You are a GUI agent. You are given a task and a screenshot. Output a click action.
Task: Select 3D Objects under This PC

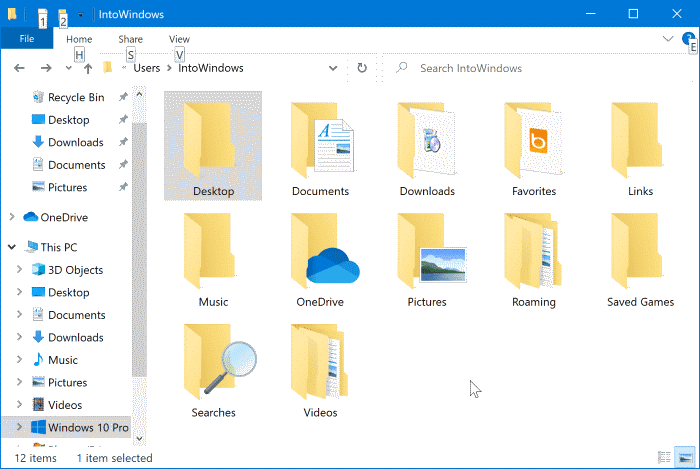tap(75, 270)
